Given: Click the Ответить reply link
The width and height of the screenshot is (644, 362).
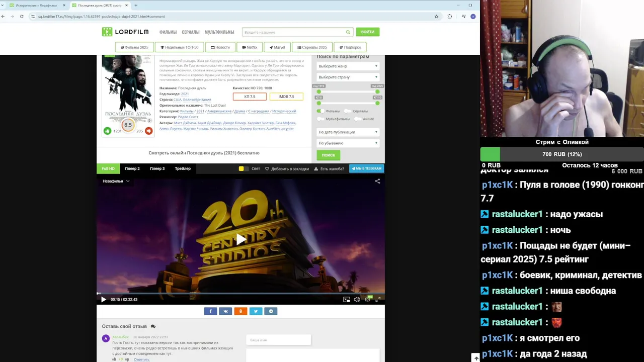Looking at the screenshot, I should click(141, 359).
